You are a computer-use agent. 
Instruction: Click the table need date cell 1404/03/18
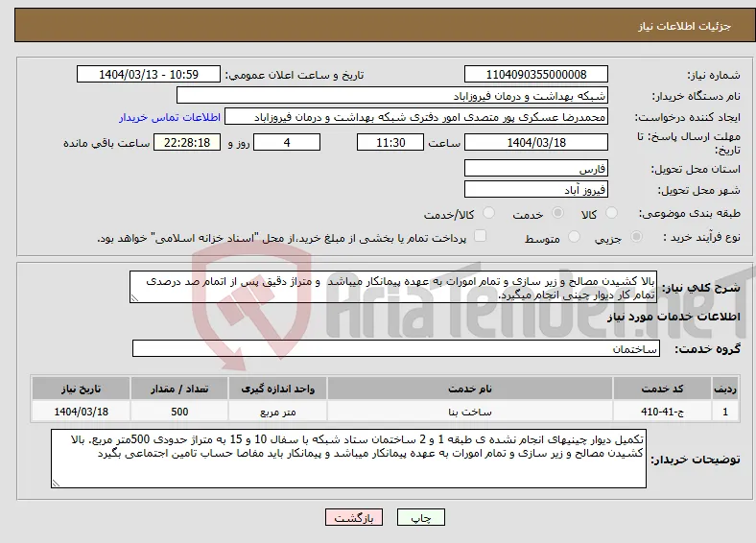[x=81, y=412]
